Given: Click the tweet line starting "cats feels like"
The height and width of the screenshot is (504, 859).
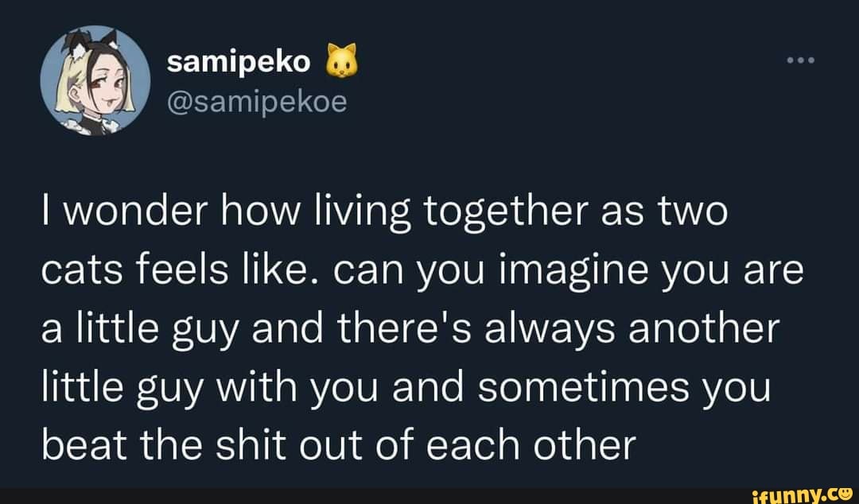Looking at the screenshot, I should pyautogui.click(x=422, y=272).
